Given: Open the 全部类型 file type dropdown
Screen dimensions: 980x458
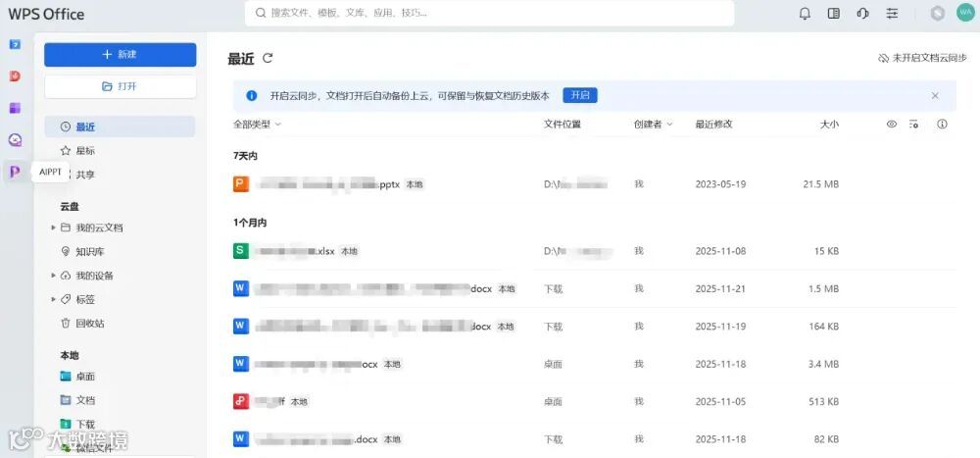Looking at the screenshot, I should [x=257, y=124].
